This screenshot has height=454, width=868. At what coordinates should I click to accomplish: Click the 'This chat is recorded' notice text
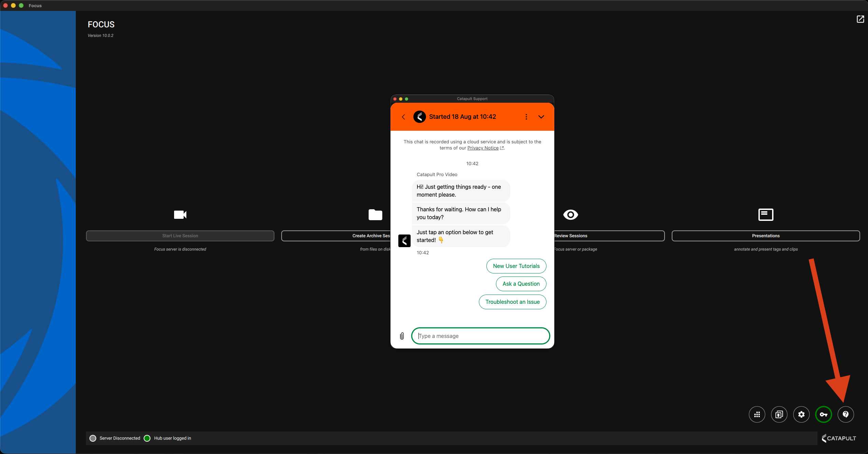coord(472,145)
